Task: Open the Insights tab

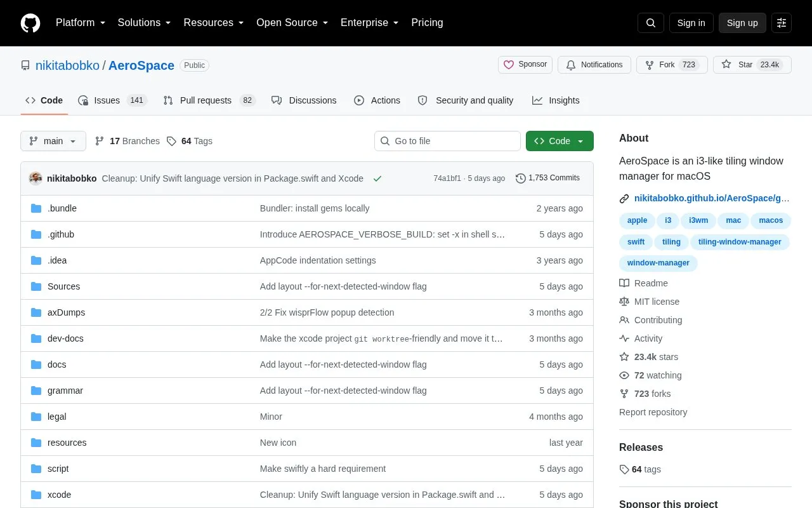Action: click(x=556, y=100)
